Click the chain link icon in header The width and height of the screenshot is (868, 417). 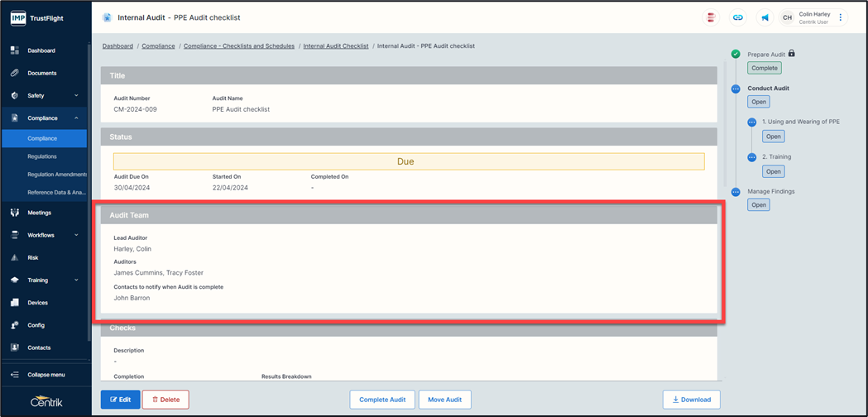[x=737, y=17]
